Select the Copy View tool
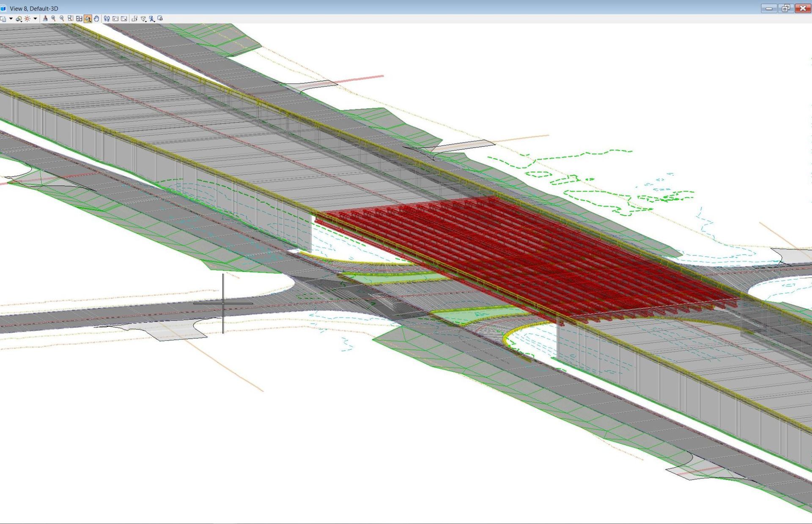The image size is (812, 524). click(134, 19)
